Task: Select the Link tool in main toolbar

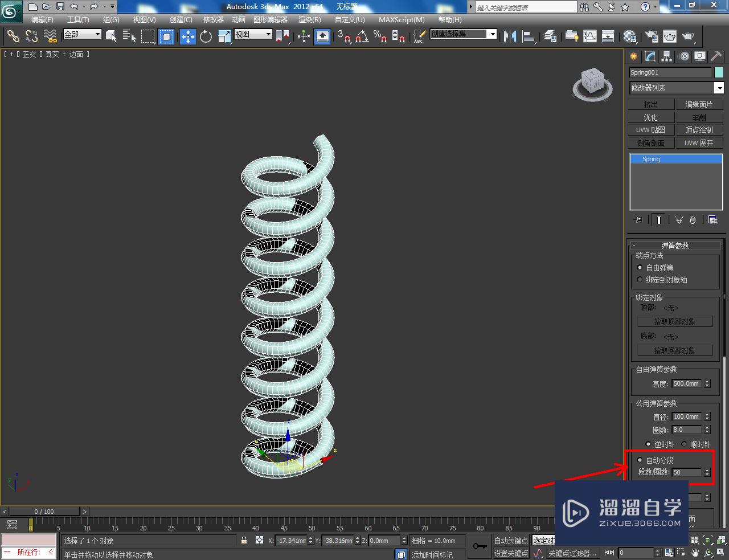Action: coord(13,36)
